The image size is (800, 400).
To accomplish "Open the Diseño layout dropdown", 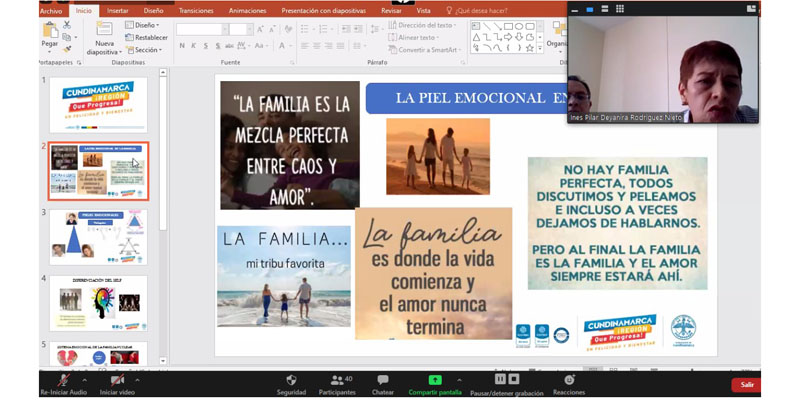I will (x=143, y=25).
